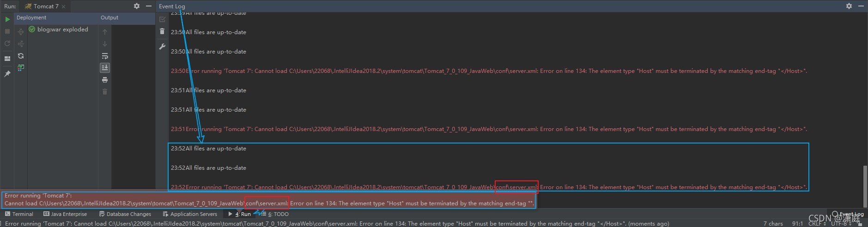Click the CRLF line separator dropdown
The image size is (868, 227).
[817, 224]
